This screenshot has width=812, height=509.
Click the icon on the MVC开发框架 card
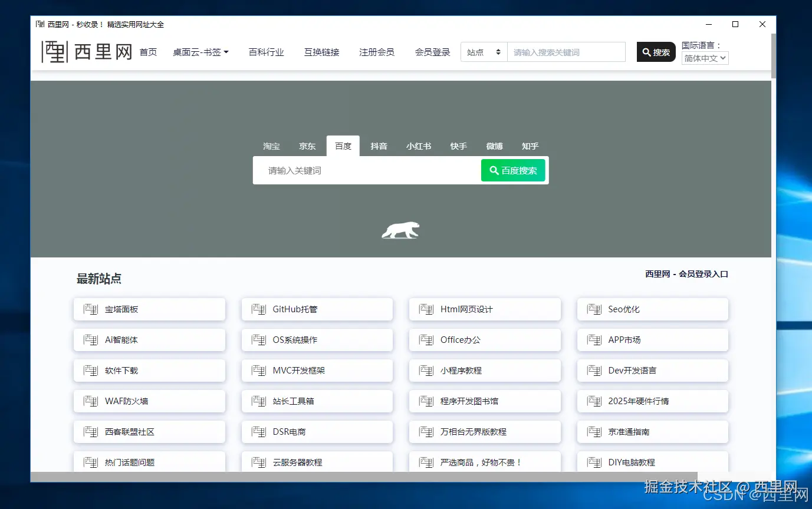click(x=258, y=371)
